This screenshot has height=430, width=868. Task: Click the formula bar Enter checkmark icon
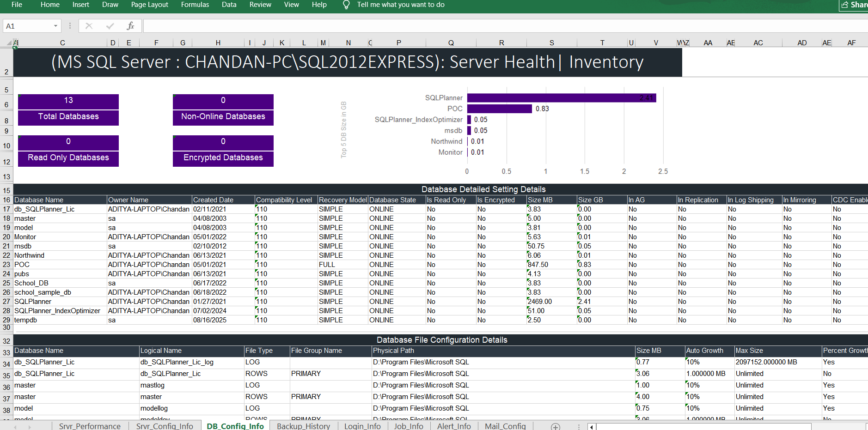pyautogui.click(x=110, y=26)
